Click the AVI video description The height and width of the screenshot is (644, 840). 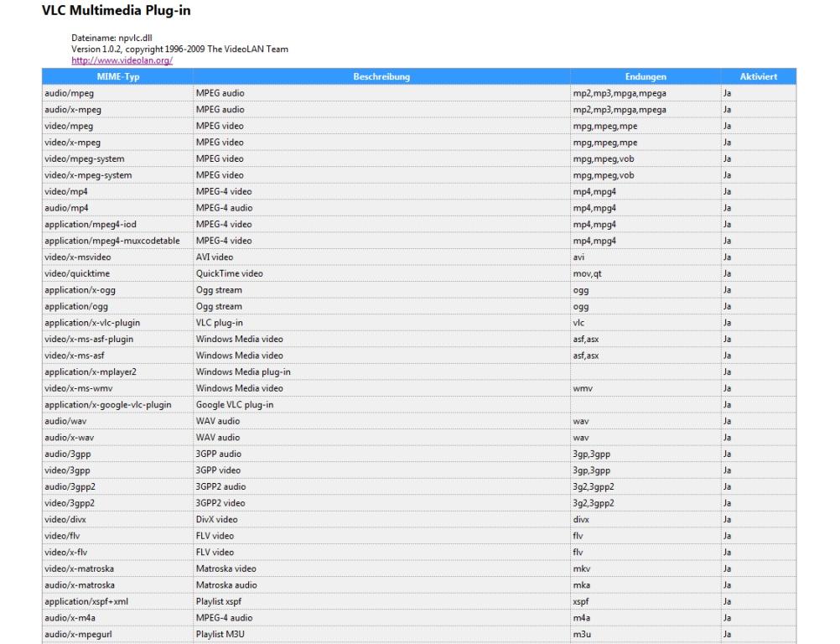(381, 257)
